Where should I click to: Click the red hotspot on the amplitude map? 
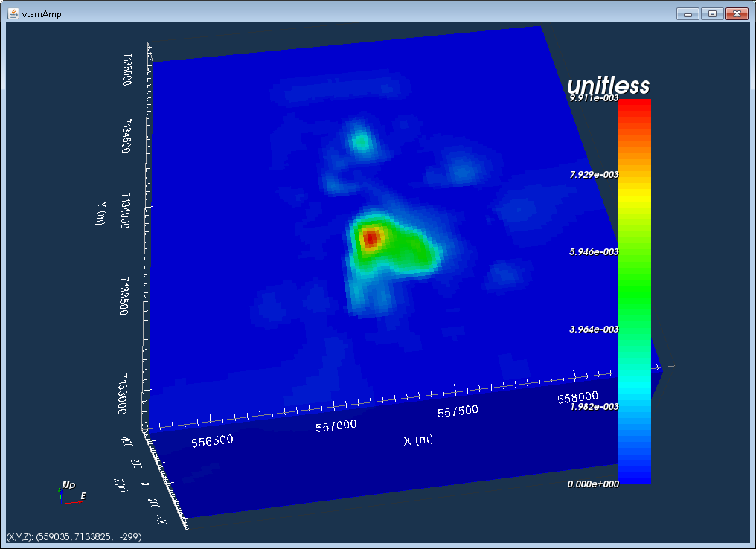click(x=371, y=238)
